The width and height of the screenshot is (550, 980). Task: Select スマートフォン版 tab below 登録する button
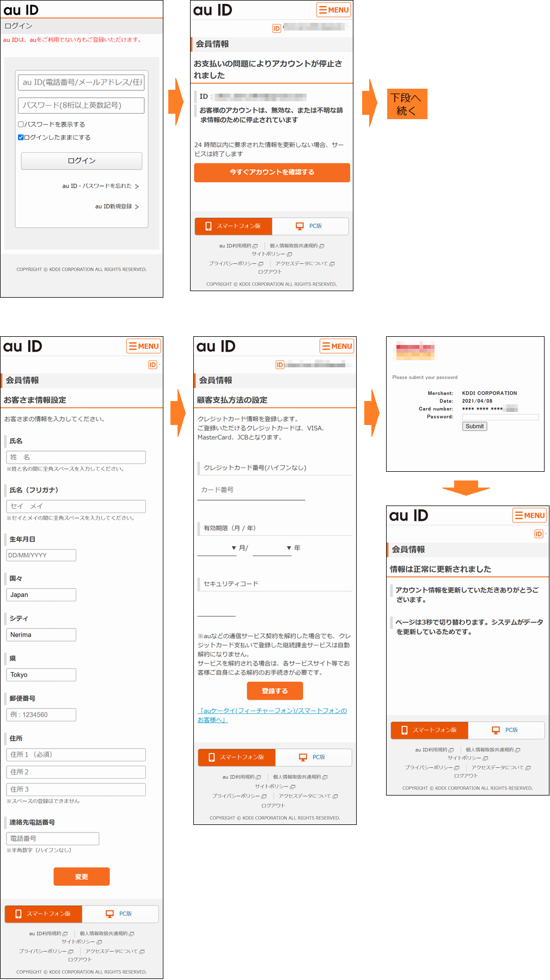pyautogui.click(x=237, y=757)
